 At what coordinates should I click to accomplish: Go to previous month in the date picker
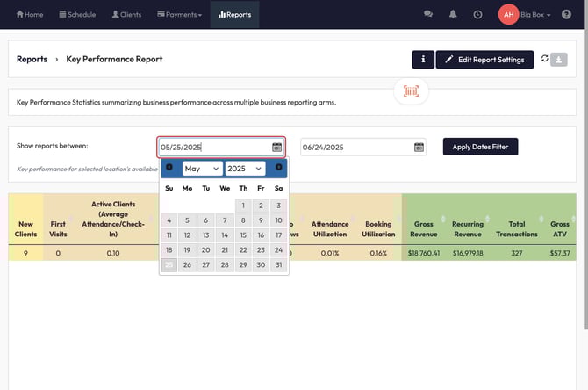pos(169,168)
